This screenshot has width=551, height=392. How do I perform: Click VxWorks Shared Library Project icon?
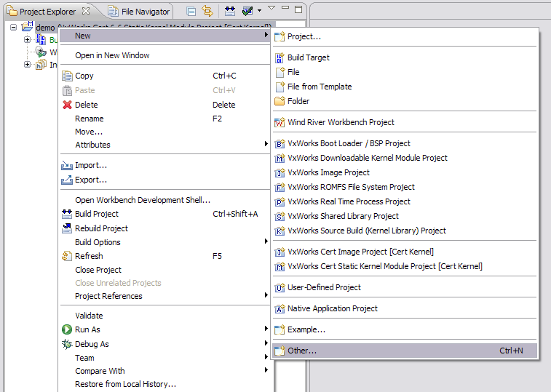280,216
